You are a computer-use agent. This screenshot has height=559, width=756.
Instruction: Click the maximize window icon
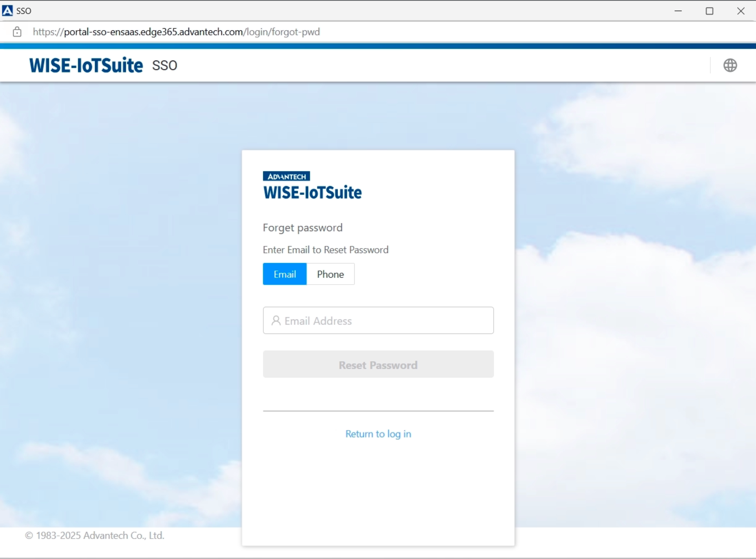[x=710, y=11]
